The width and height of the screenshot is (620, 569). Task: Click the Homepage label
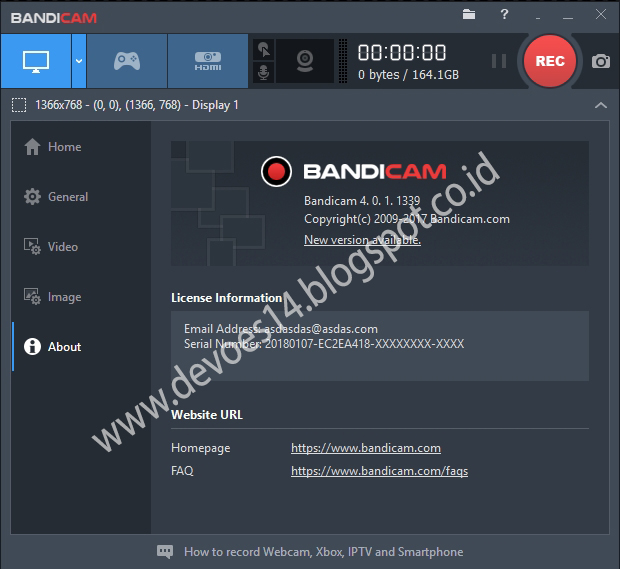(200, 448)
